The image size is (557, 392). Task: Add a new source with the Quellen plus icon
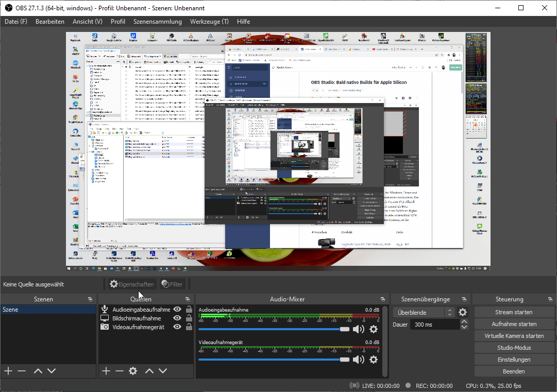coord(106,371)
